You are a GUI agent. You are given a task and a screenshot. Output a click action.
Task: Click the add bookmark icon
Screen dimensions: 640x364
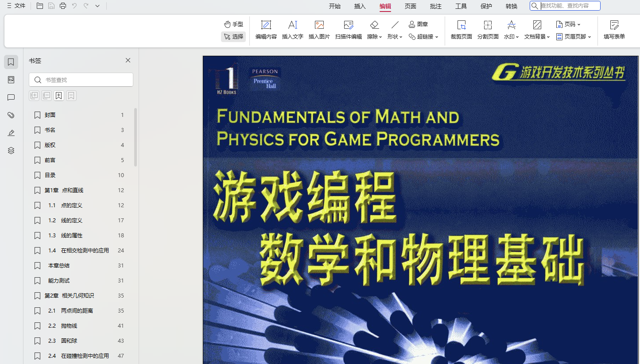pos(59,96)
